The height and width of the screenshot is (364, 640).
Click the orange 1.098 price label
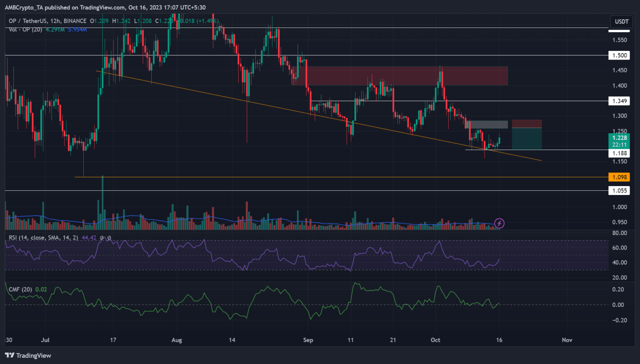tap(619, 177)
